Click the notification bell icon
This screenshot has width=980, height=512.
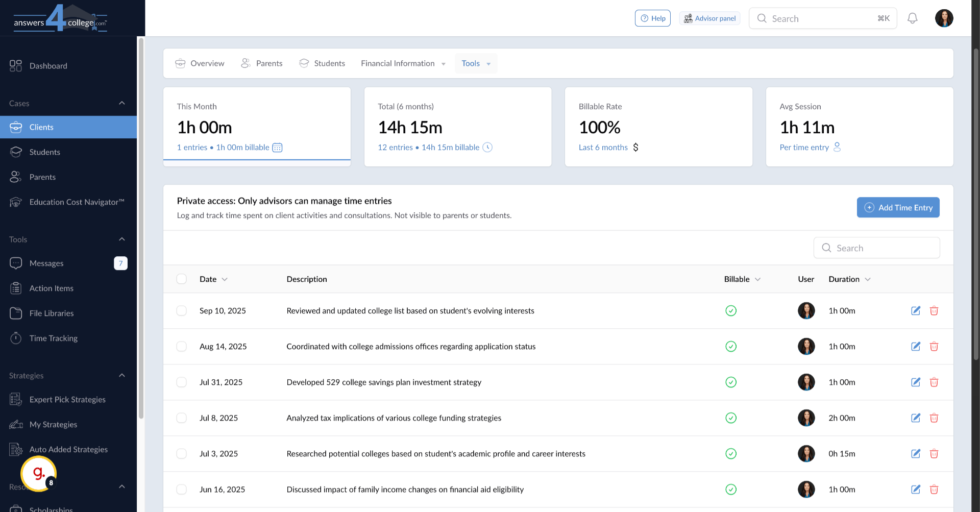913,18
